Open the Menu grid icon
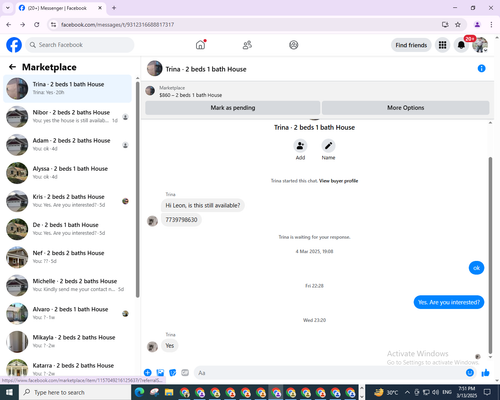500x400 pixels. (x=442, y=45)
